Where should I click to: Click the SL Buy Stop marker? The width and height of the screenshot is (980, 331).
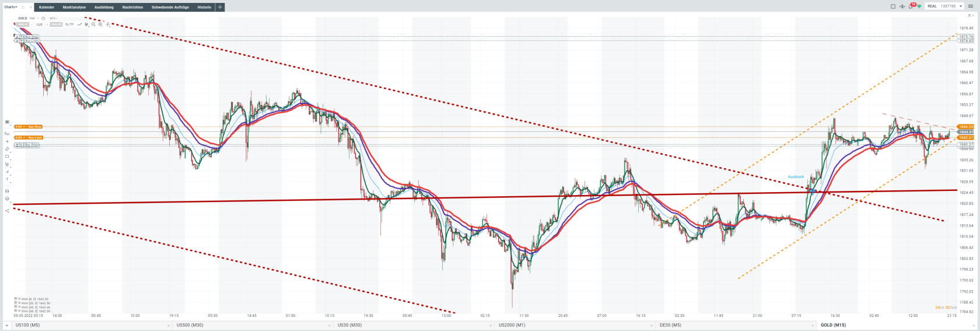[x=27, y=144]
